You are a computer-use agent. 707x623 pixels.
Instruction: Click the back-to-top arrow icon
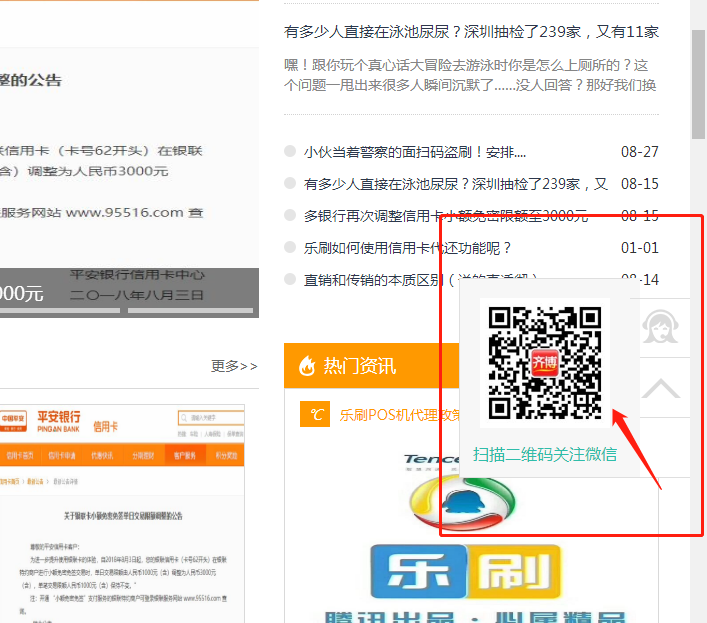(x=660, y=388)
